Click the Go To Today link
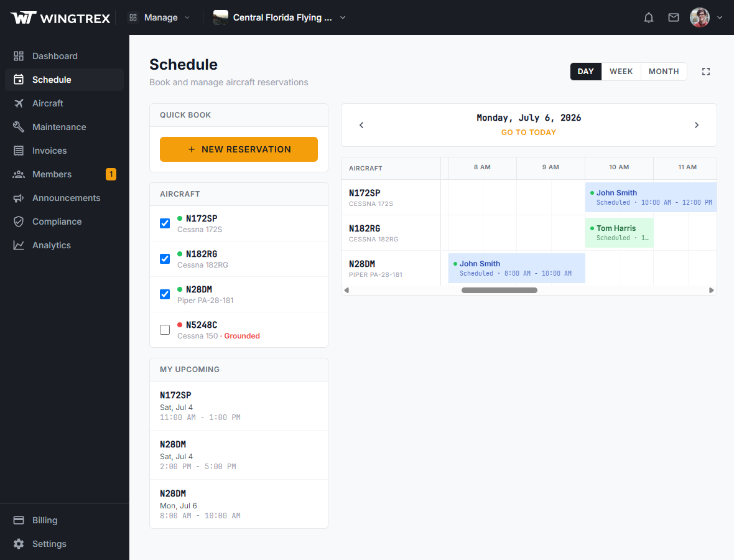Viewport: 734px width, 560px height. (x=529, y=133)
